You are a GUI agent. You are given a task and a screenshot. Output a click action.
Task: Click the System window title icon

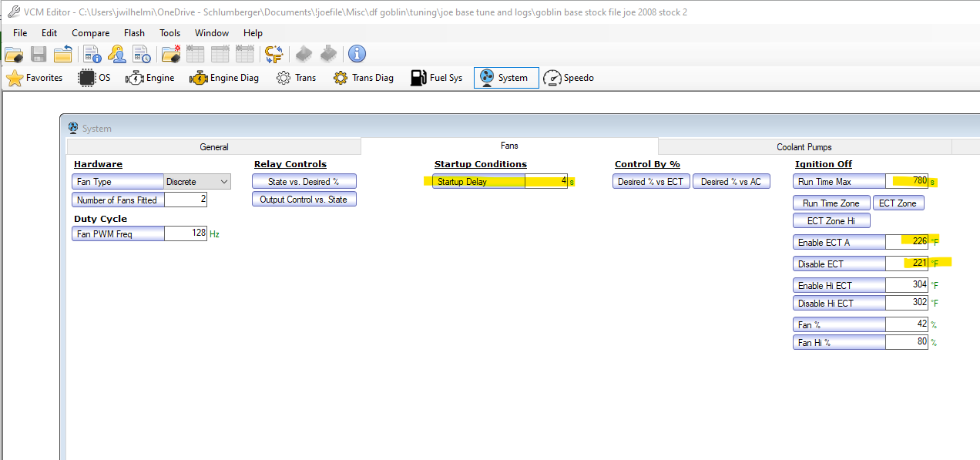pos(73,129)
